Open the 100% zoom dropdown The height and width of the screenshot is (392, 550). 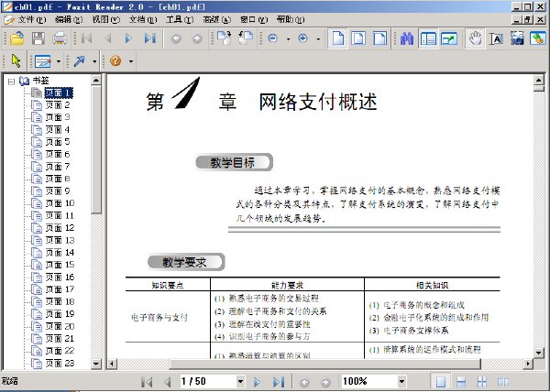coord(401,382)
